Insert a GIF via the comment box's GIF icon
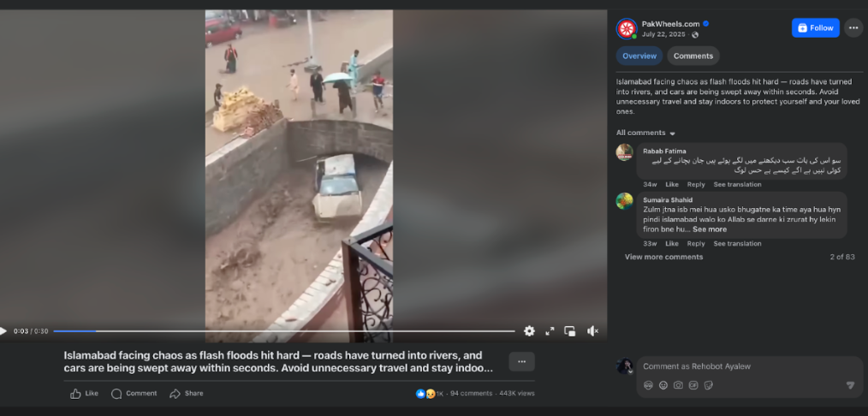868x416 pixels. pyautogui.click(x=693, y=385)
